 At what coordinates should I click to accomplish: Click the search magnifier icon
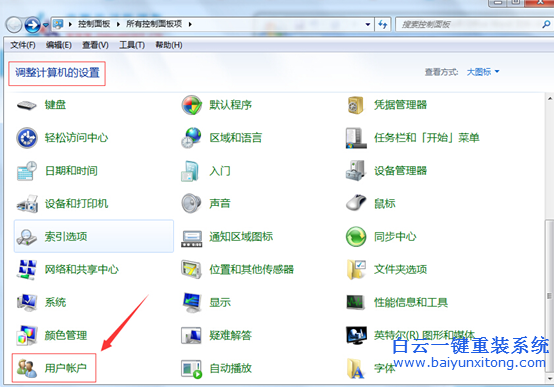(x=546, y=24)
